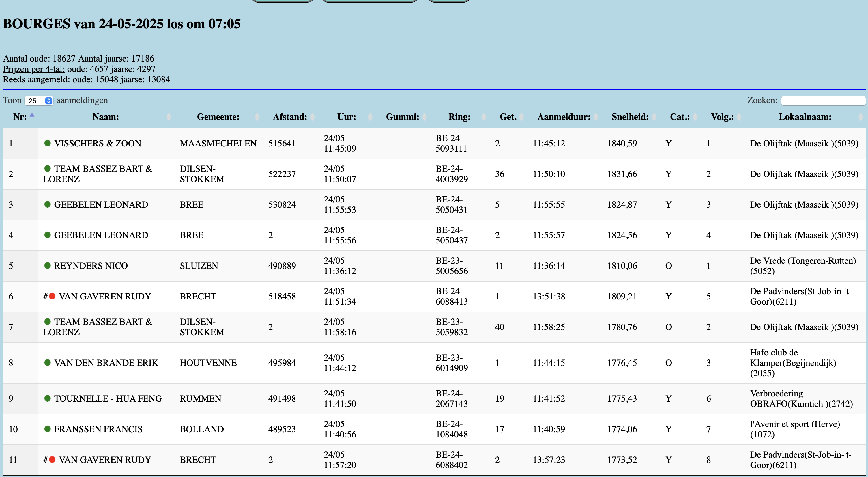This screenshot has height=477, width=868.
Task: Click red status dot in row 6
Action: pos(52,296)
